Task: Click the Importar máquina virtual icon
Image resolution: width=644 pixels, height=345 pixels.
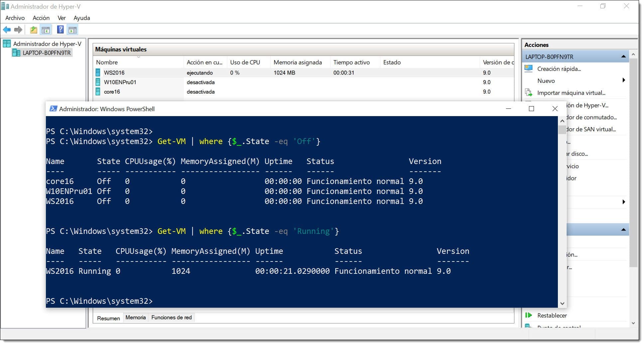Action: coord(529,92)
